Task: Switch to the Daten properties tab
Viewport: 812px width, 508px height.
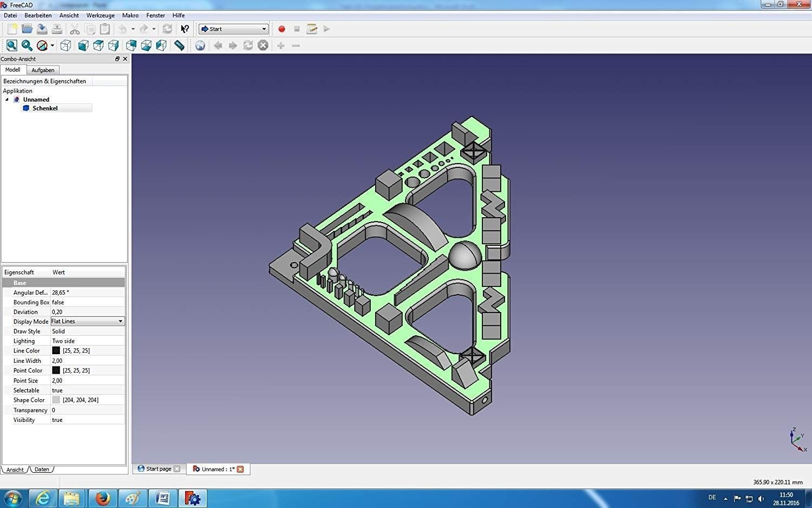Action: pyautogui.click(x=42, y=470)
